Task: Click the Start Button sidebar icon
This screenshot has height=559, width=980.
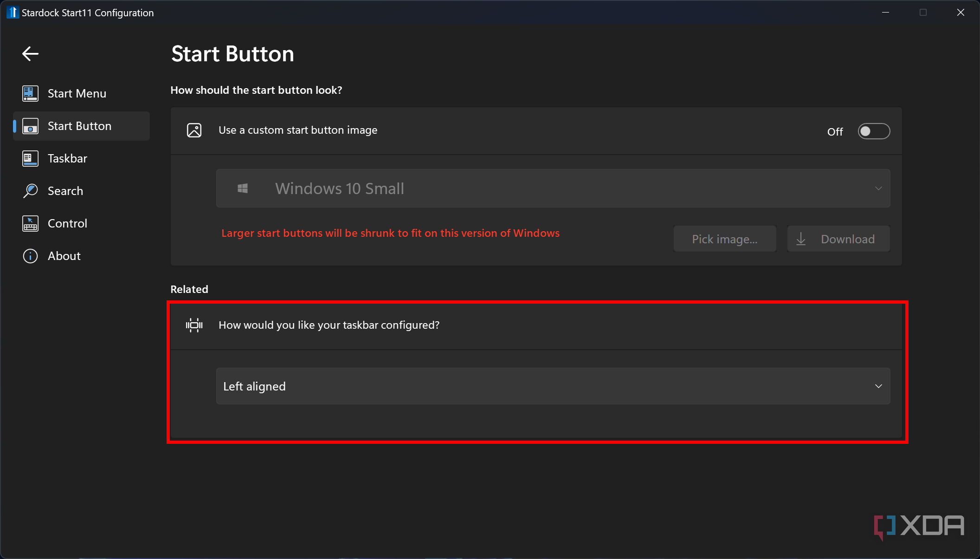Action: pos(30,126)
